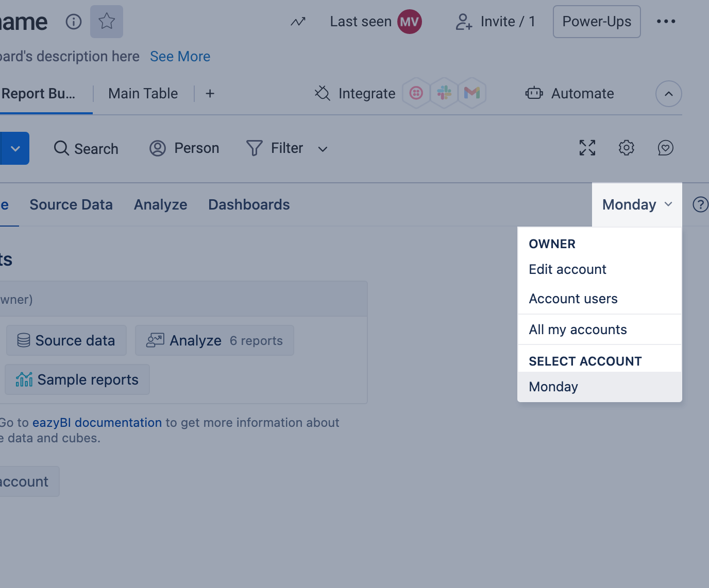Open the Dashboards tab
Image resolution: width=709 pixels, height=588 pixels.
[x=249, y=204]
